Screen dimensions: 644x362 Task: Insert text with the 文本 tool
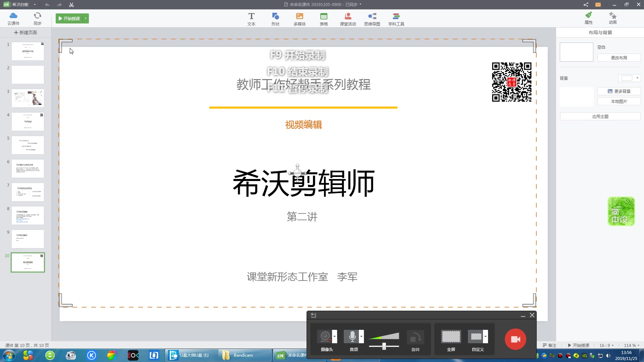(251, 19)
